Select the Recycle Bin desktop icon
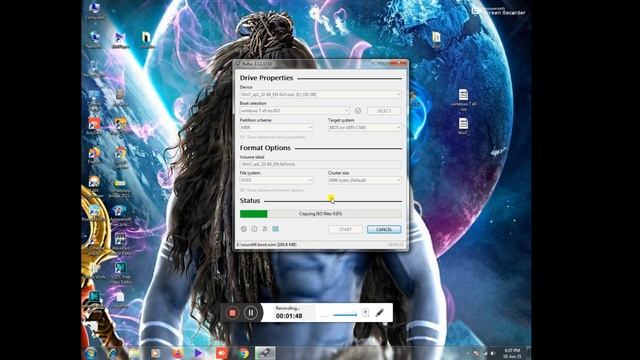 point(94,69)
